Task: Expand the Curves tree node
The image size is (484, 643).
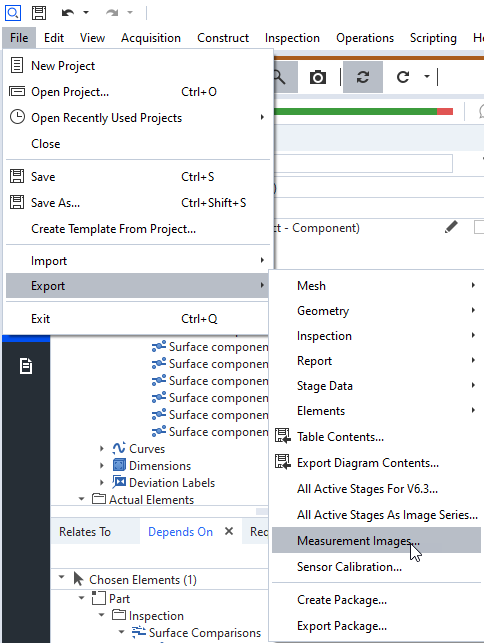Action: (102, 449)
